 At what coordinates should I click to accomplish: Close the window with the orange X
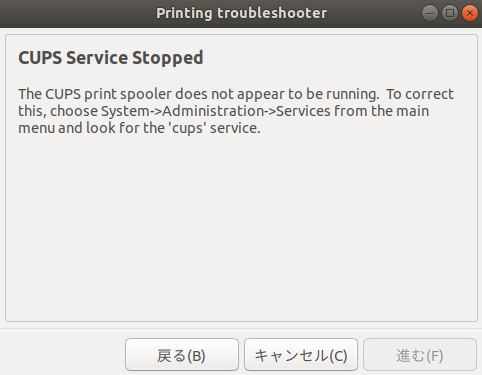(470, 13)
